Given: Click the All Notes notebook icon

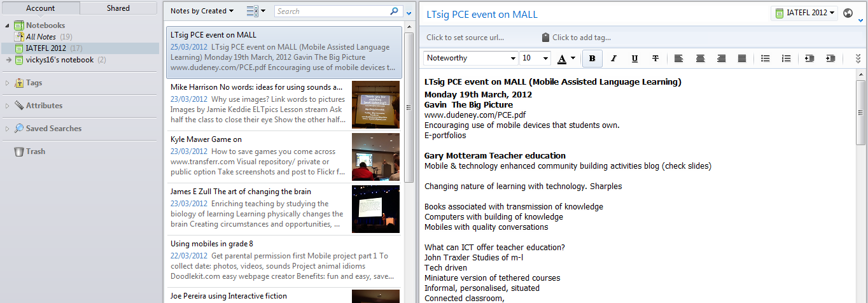Looking at the screenshot, I should coord(19,37).
